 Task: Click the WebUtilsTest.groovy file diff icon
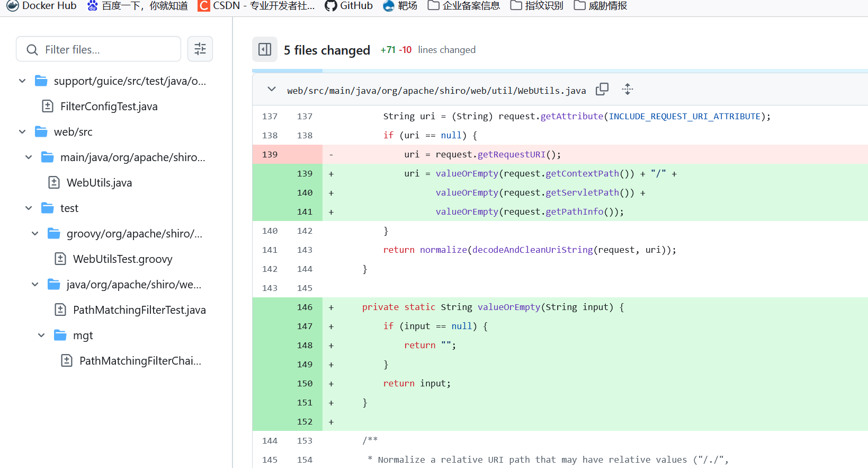[60, 259]
